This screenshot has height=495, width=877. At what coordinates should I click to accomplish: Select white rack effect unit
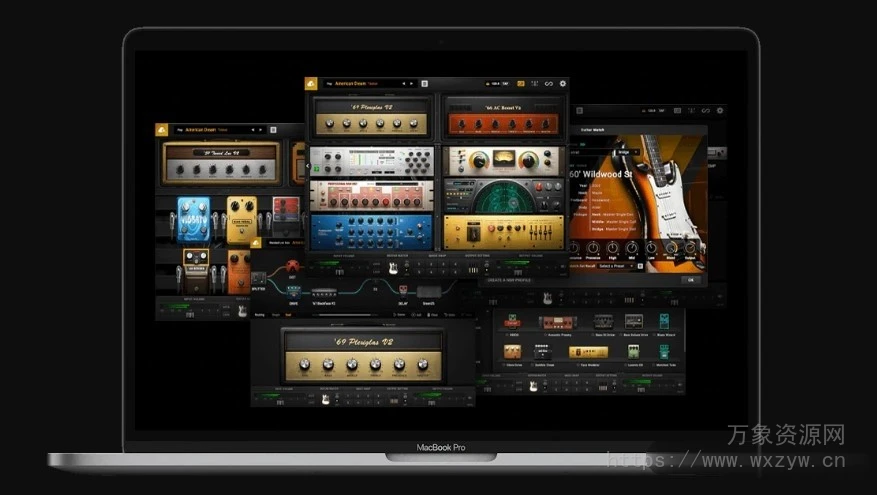click(371, 162)
